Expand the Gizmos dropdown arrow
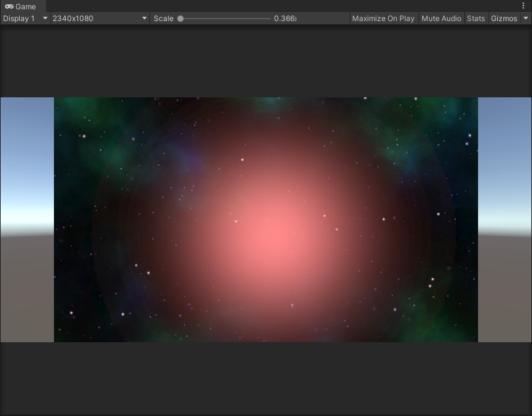Image resolution: width=532 pixels, height=416 pixels. [x=526, y=19]
